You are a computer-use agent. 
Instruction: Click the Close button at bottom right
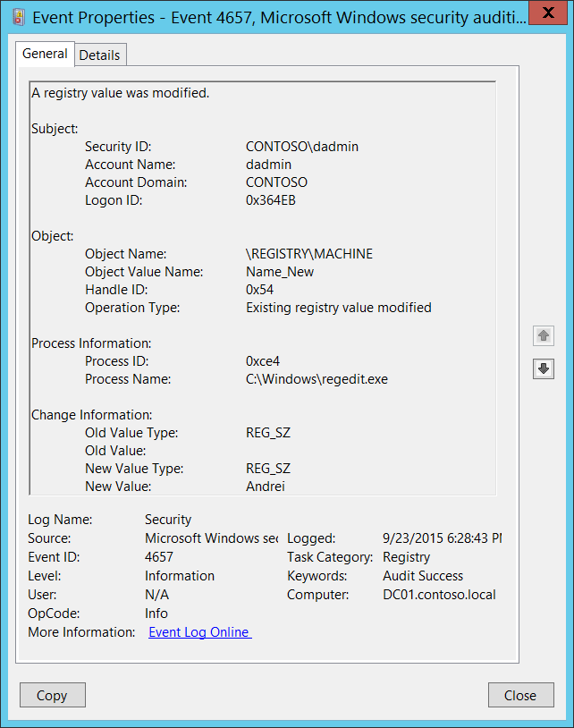pos(520,695)
